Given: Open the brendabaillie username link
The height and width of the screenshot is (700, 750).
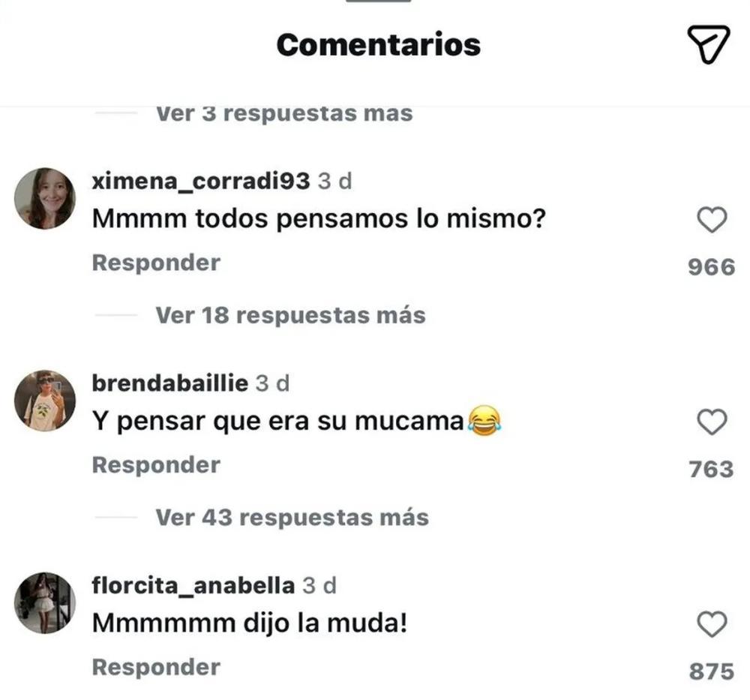Looking at the screenshot, I should tap(169, 383).
